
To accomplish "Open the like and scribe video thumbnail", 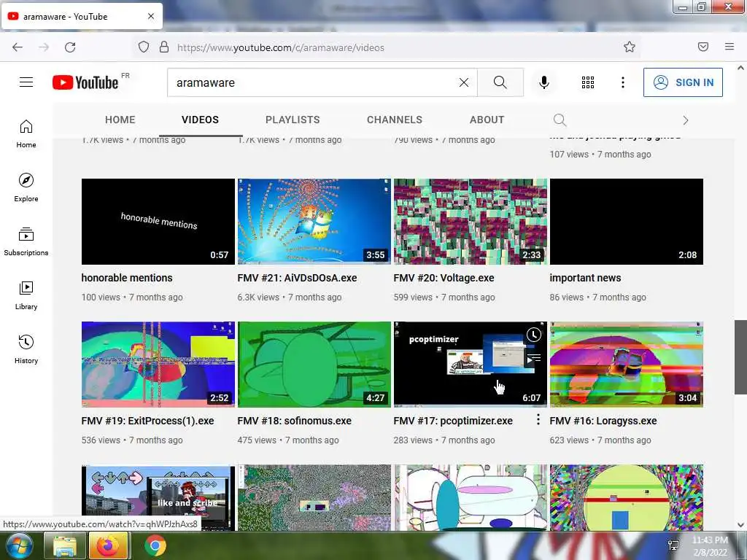I will (x=158, y=497).
